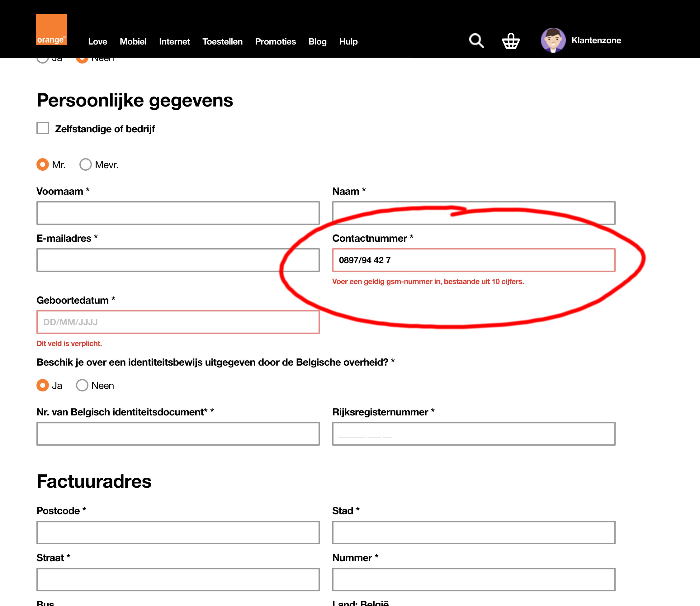Select the Mr. radio button
This screenshot has height=606, width=700.
(x=43, y=165)
